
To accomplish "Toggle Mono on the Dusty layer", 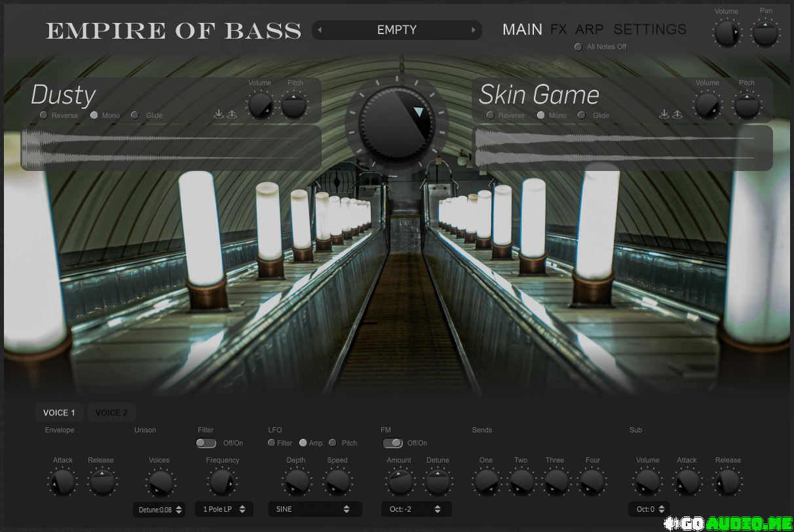I will [x=94, y=115].
